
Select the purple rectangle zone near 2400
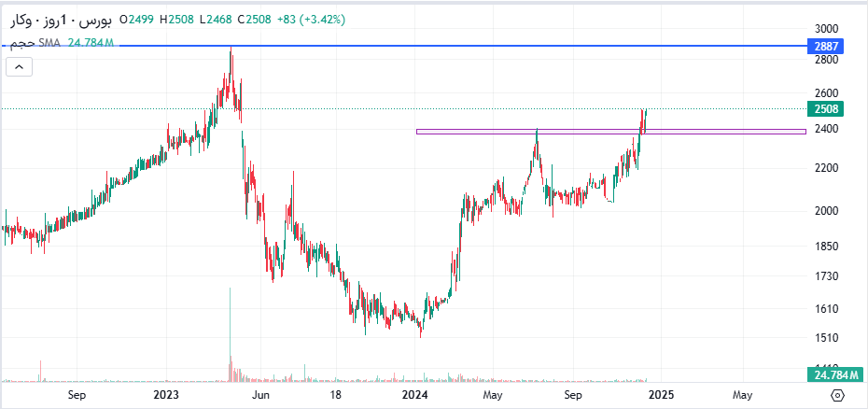point(611,132)
